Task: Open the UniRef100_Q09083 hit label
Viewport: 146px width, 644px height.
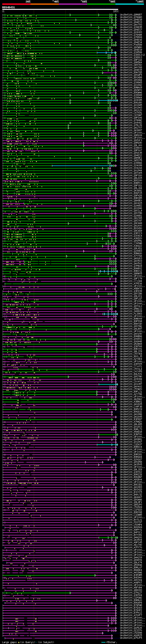Action: (x=131, y=32)
